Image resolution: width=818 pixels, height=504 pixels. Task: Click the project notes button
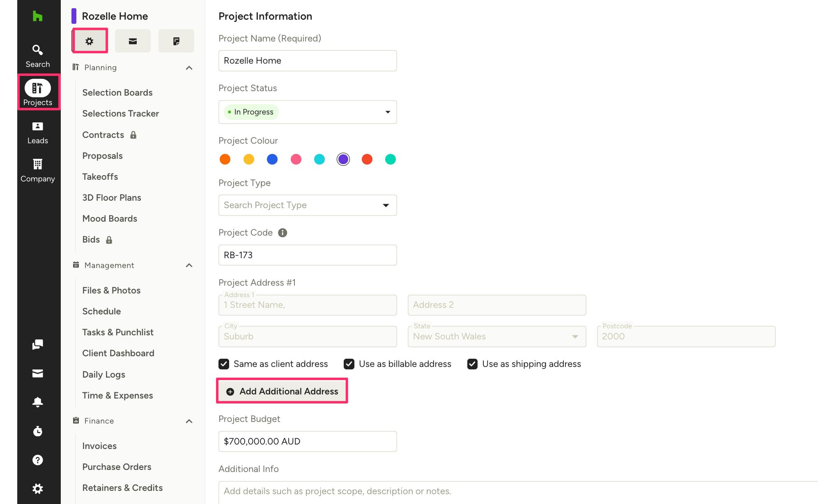click(x=176, y=41)
